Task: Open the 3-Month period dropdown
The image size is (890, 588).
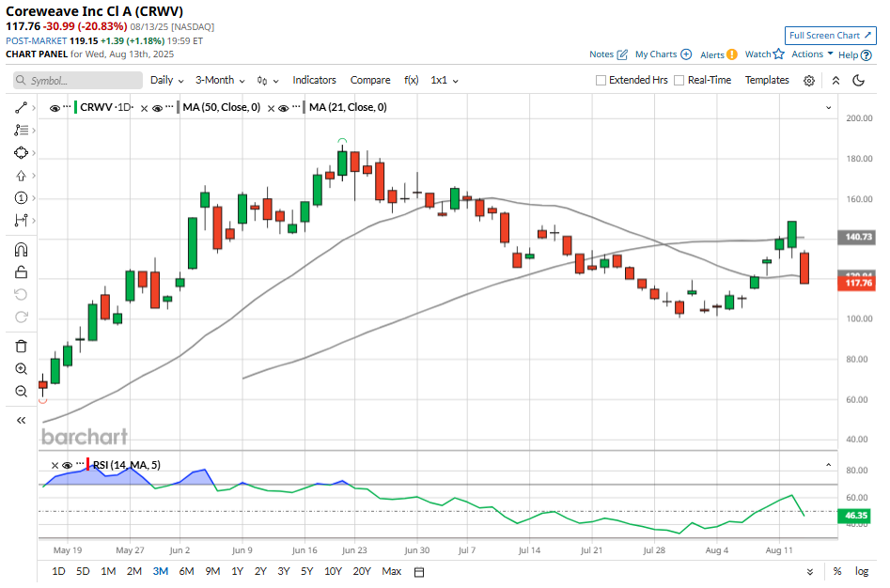Action: (x=220, y=81)
